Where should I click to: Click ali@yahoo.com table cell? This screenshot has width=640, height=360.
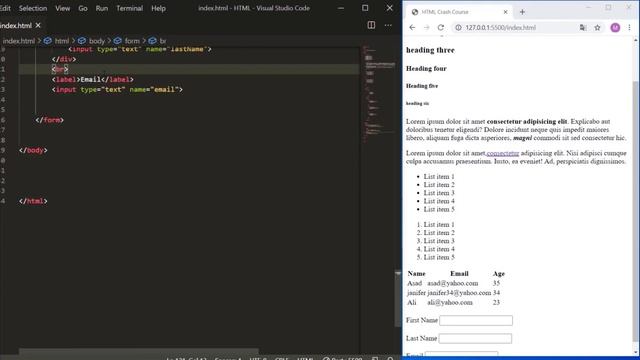450,302
